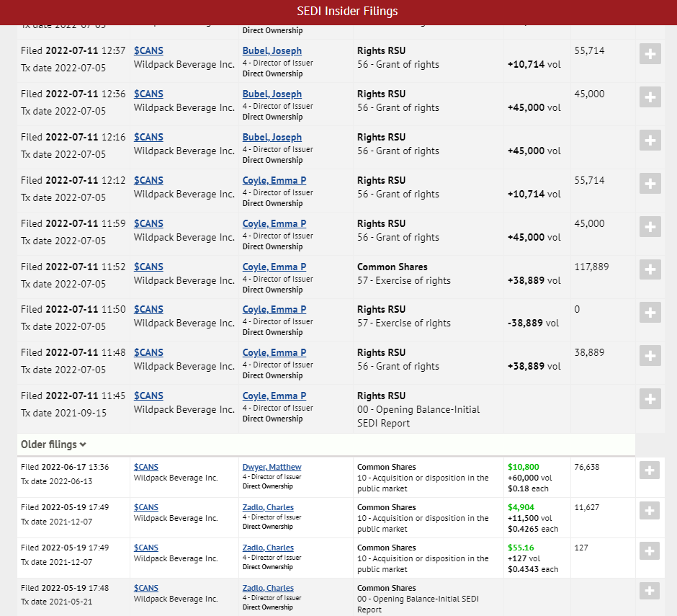Viewport: 677px width, 616px height.
Task: Expand the Zadlo filing with $4,904 value
Action: (x=650, y=511)
